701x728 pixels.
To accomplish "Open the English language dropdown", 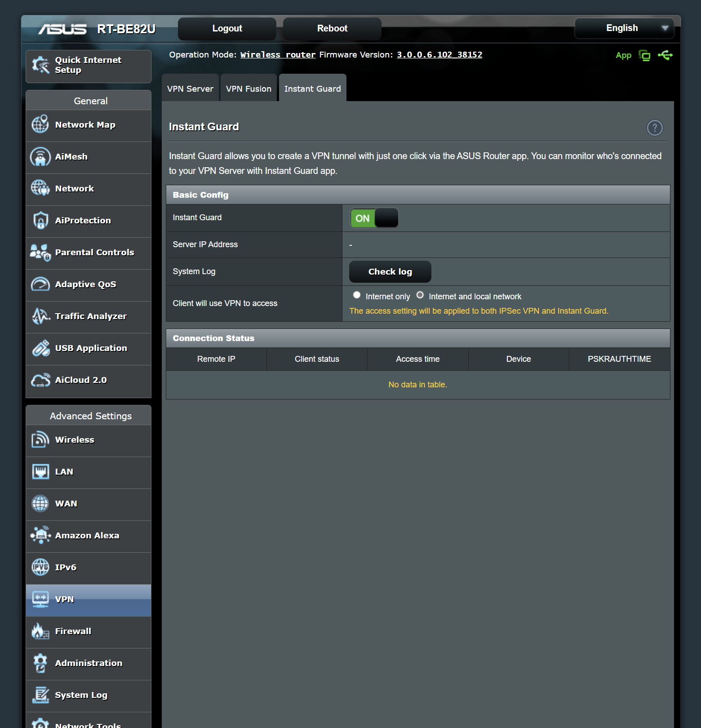I will (x=624, y=28).
